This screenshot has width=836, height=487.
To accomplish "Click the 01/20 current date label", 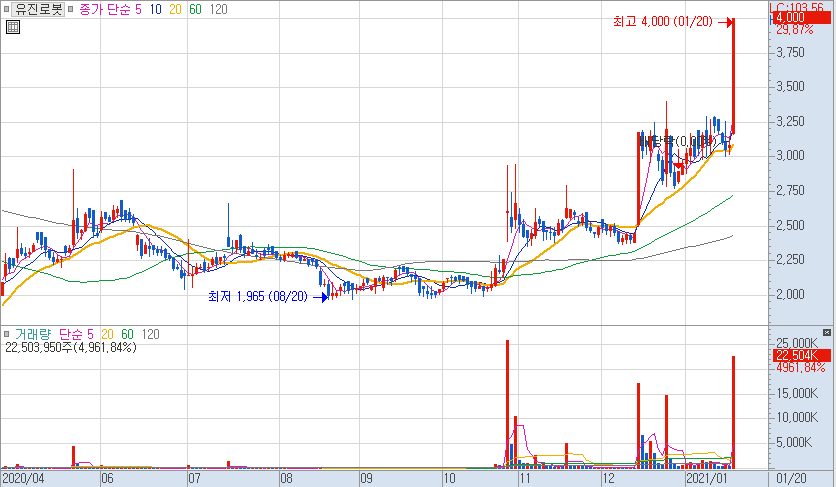I will click(x=791, y=478).
